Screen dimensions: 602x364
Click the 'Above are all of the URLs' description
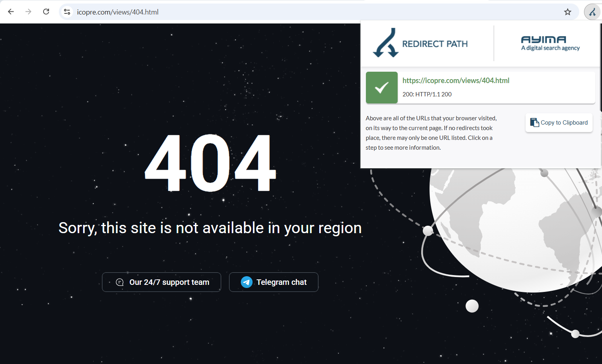[x=431, y=133]
